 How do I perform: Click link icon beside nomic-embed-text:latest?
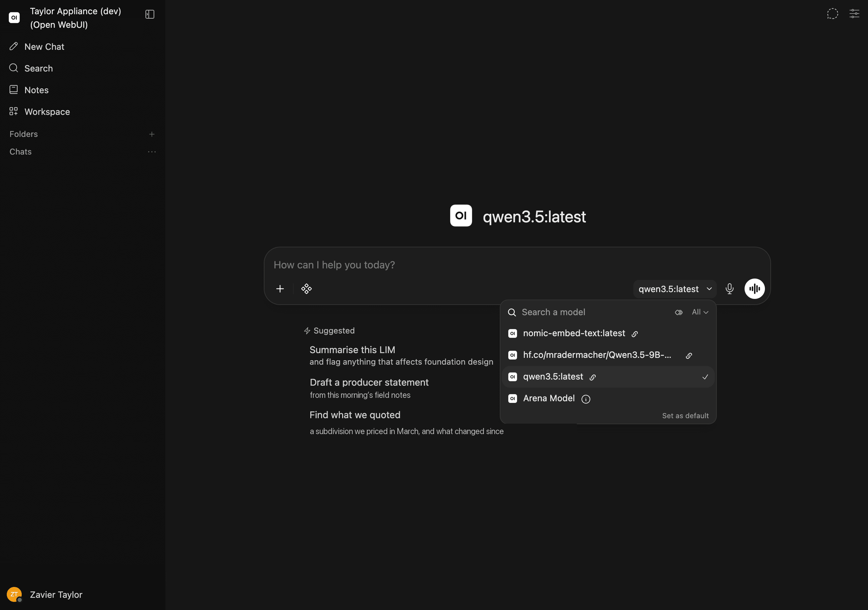pos(635,334)
